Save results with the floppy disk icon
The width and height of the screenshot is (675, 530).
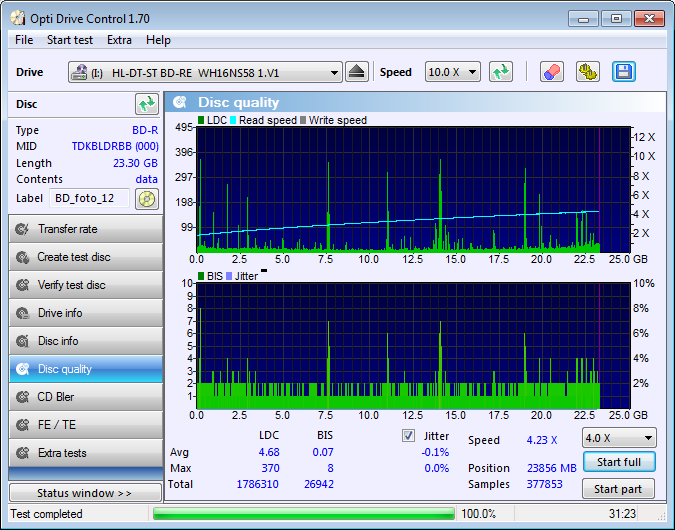(x=624, y=72)
